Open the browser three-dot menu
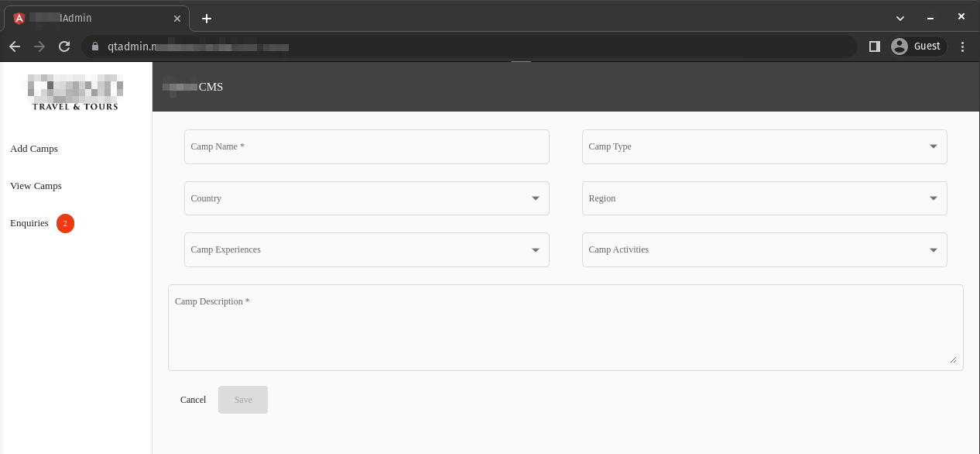 (x=962, y=46)
